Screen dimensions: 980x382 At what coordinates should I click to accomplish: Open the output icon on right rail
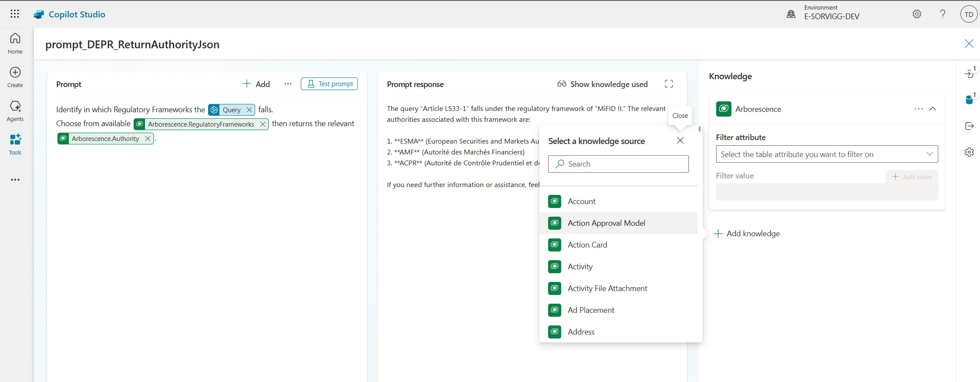click(x=969, y=126)
